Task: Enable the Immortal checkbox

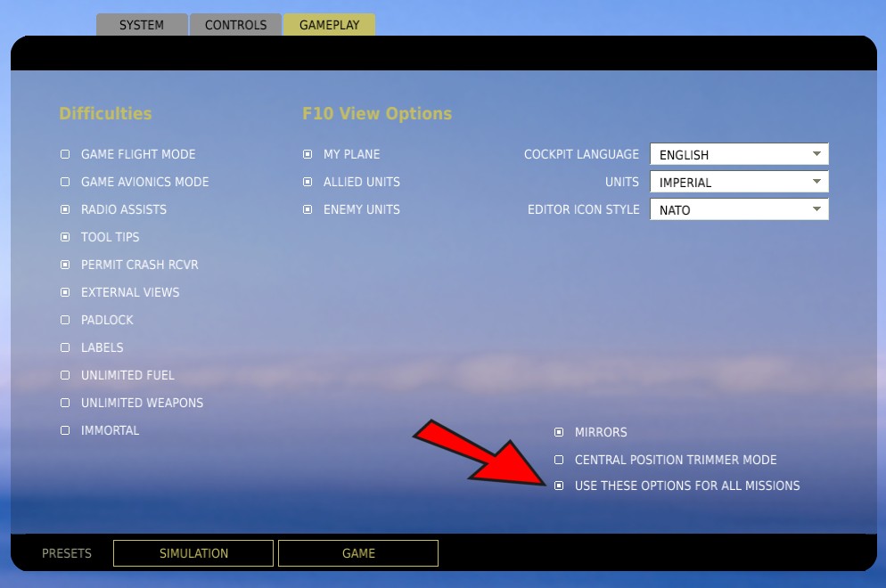Action: (x=66, y=431)
